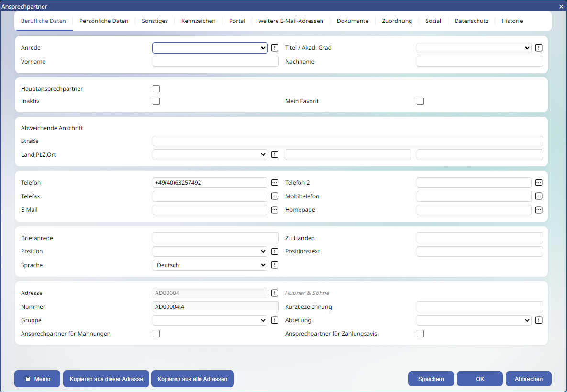Click into the Telefax input field
Viewport: 567px width, 392px height.
210,196
